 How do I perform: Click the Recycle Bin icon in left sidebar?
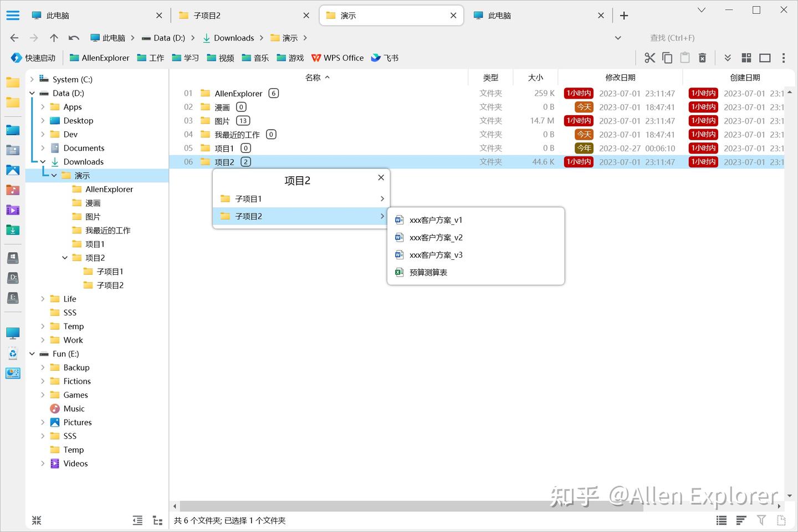12,353
